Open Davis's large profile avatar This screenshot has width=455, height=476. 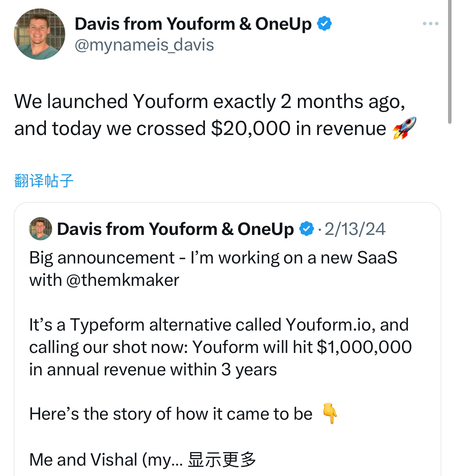[39, 34]
